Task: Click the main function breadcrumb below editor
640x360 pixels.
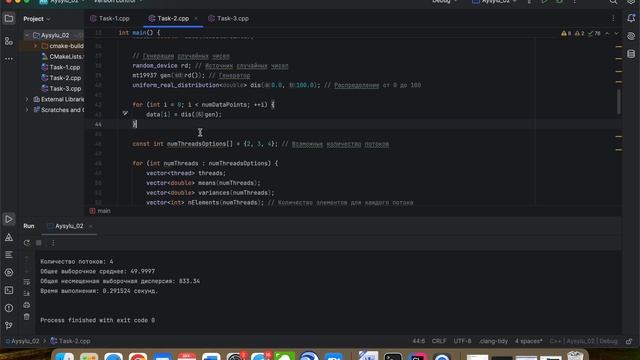Action: 100,211
